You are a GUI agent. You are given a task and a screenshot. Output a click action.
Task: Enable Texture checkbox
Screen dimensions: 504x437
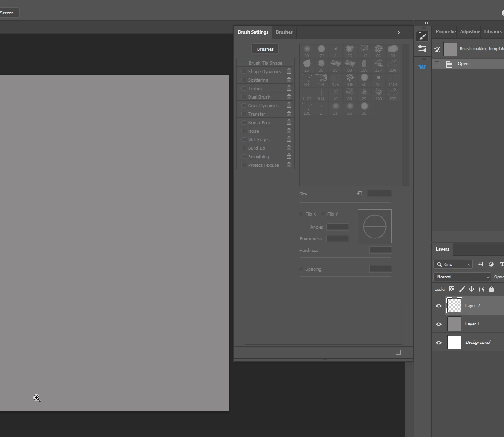click(244, 88)
